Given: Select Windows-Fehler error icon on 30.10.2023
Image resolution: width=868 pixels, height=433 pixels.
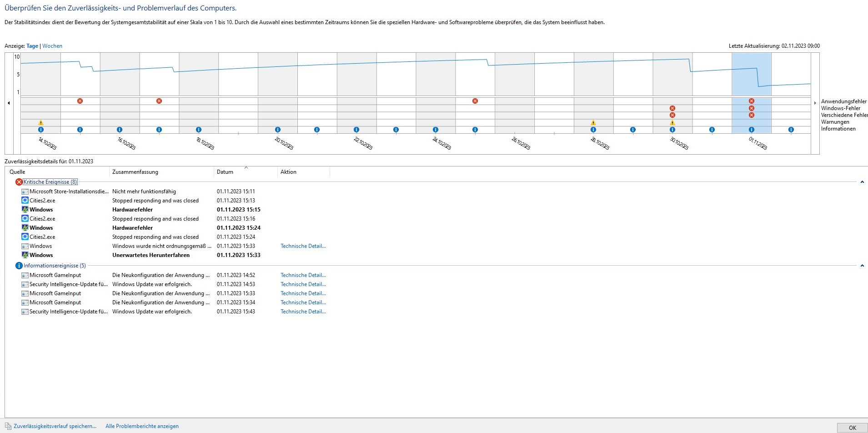Looking at the screenshot, I should click(672, 108).
